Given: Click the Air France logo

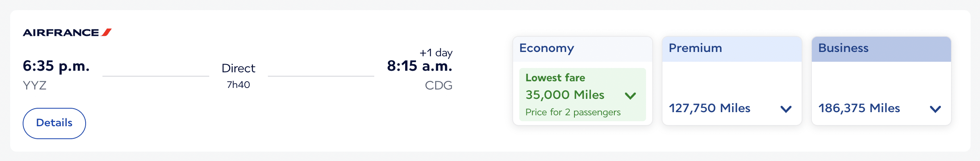Looking at the screenshot, I should [x=67, y=32].
